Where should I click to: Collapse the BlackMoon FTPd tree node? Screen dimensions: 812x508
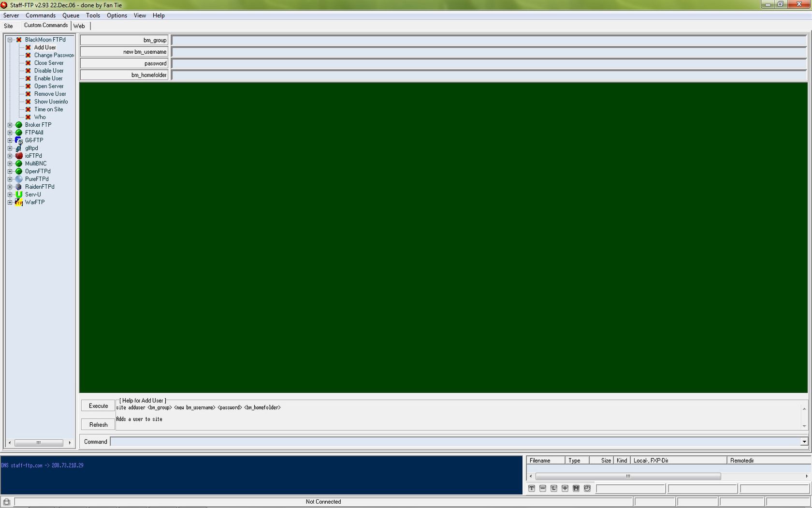10,40
